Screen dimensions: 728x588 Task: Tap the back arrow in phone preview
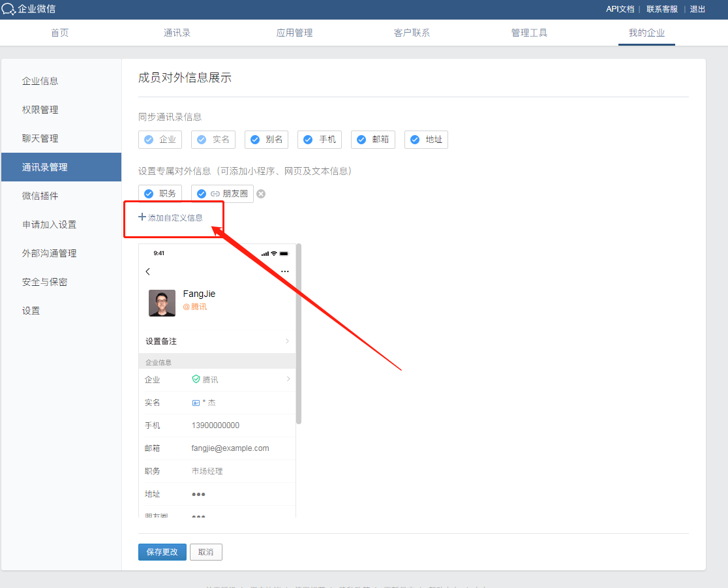(x=147, y=271)
